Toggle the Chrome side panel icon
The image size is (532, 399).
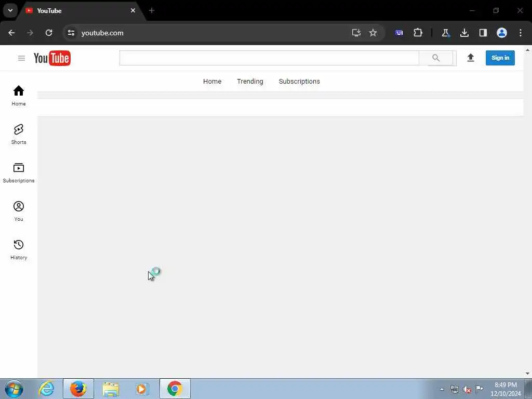483,33
